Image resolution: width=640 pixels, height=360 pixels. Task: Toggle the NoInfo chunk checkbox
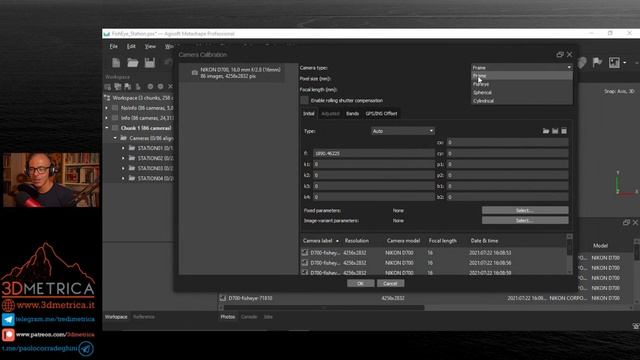(x=115, y=108)
